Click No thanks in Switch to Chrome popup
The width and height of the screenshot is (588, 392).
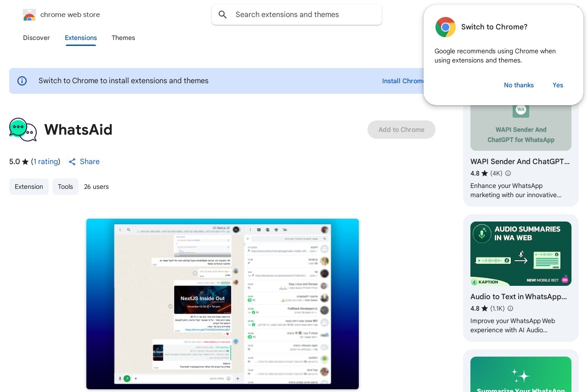click(519, 85)
